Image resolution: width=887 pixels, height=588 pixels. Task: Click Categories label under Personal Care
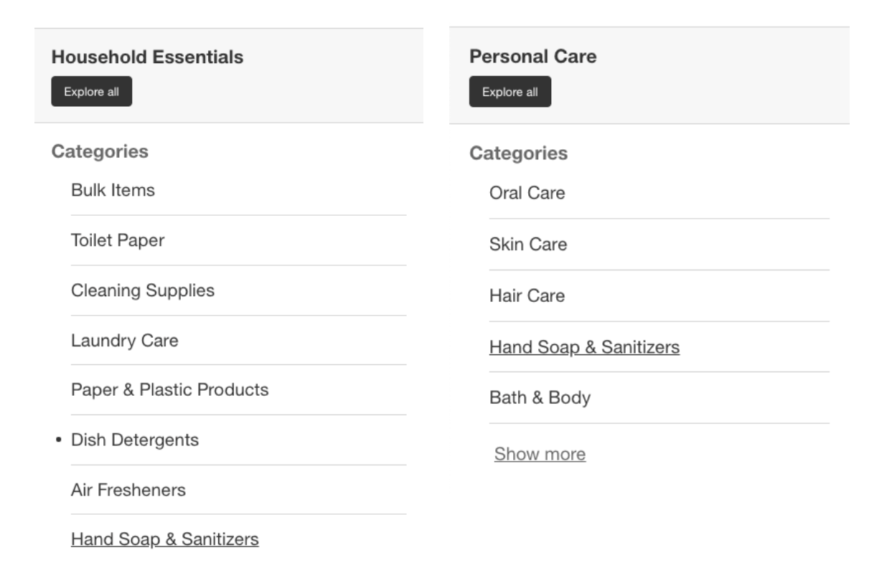tap(518, 153)
